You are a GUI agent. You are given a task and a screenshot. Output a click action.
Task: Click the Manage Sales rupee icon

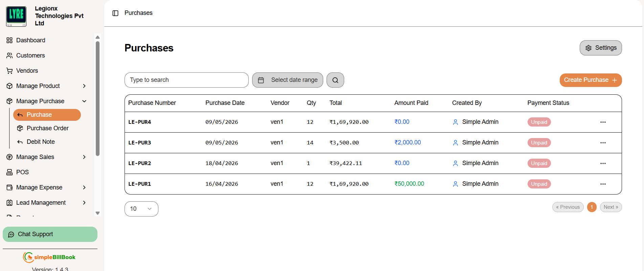[x=9, y=157]
